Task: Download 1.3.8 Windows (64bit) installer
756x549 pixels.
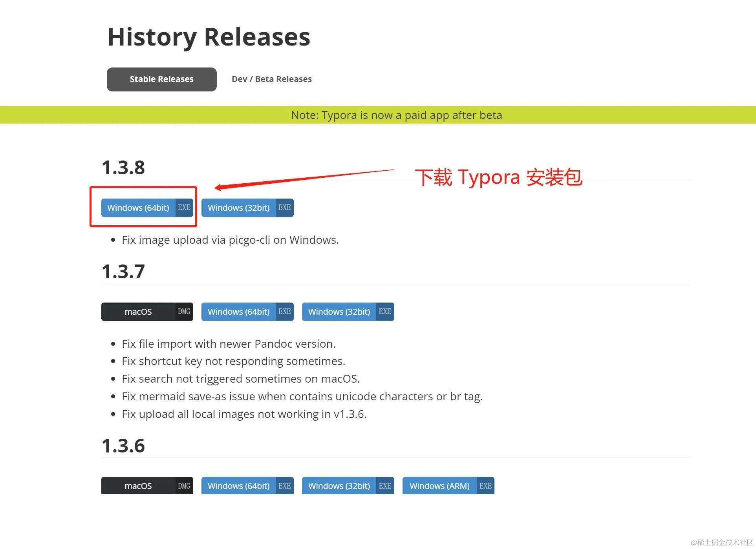Action: (138, 208)
